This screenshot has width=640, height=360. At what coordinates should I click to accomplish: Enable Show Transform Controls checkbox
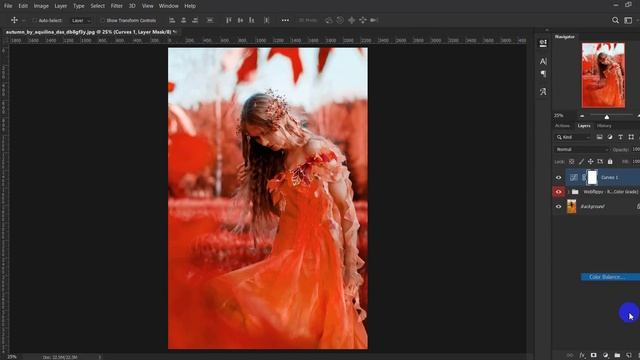tap(102, 20)
